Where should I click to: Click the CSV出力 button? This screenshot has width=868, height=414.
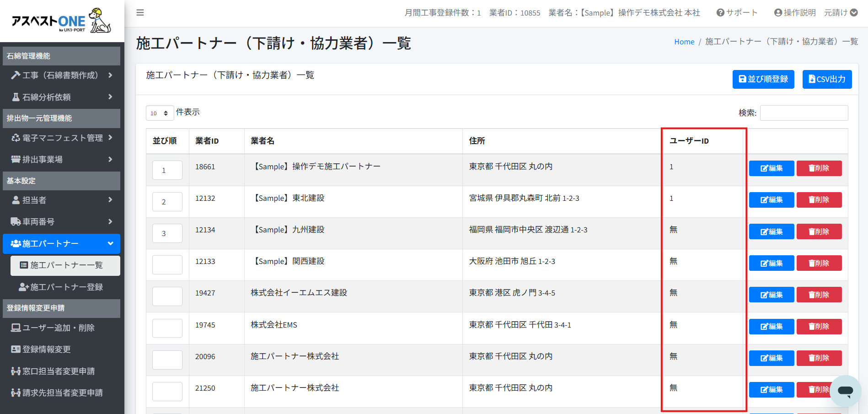(x=827, y=79)
